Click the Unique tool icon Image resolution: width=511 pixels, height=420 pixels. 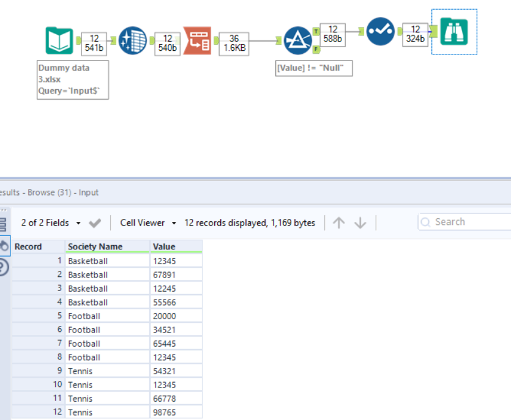point(381,32)
